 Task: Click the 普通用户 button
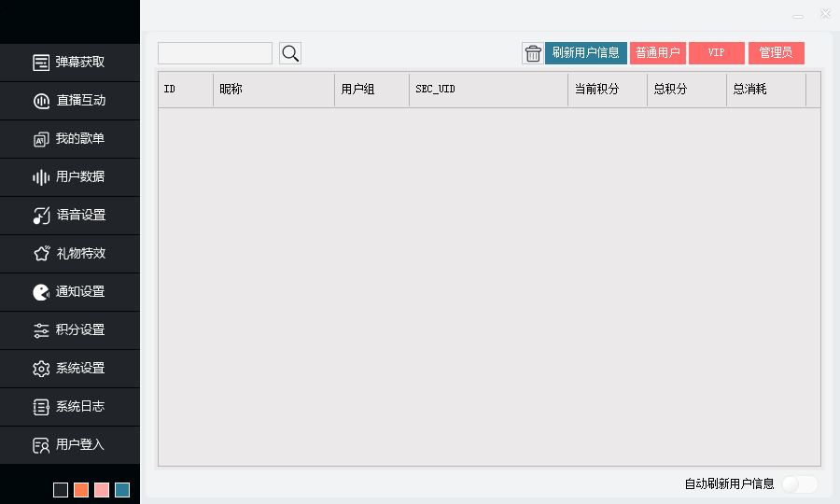(x=658, y=53)
